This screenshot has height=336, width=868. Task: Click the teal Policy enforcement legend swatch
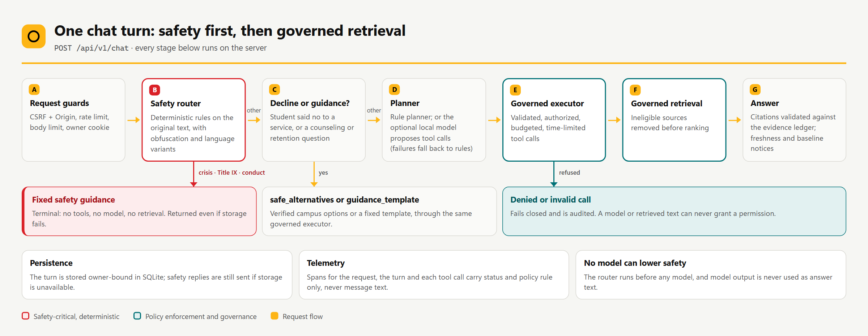tap(137, 316)
